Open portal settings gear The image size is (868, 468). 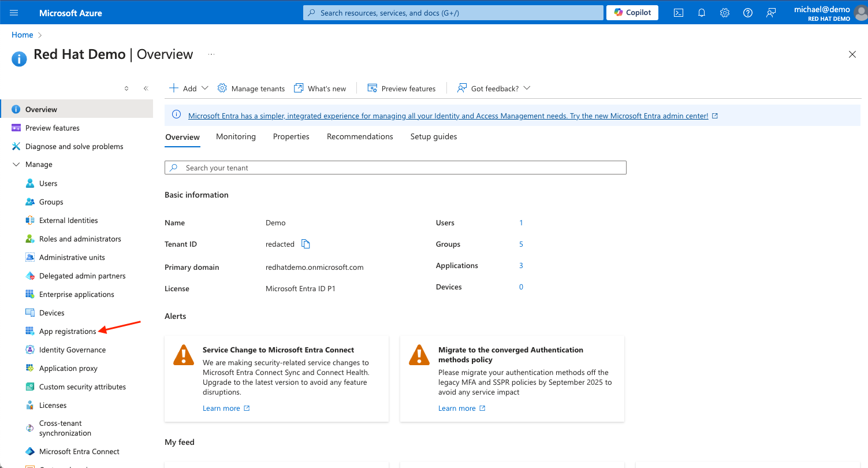(725, 12)
